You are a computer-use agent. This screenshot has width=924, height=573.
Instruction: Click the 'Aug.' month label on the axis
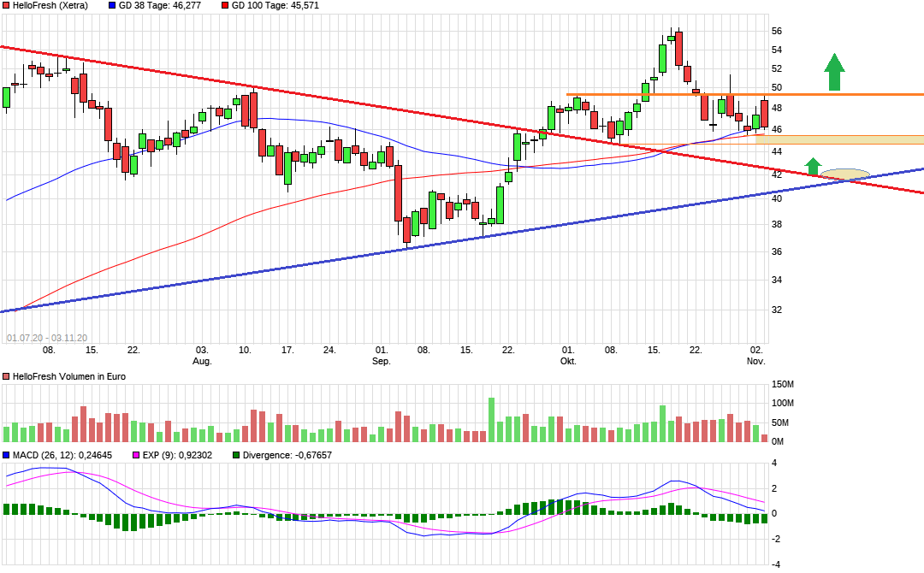tap(202, 361)
